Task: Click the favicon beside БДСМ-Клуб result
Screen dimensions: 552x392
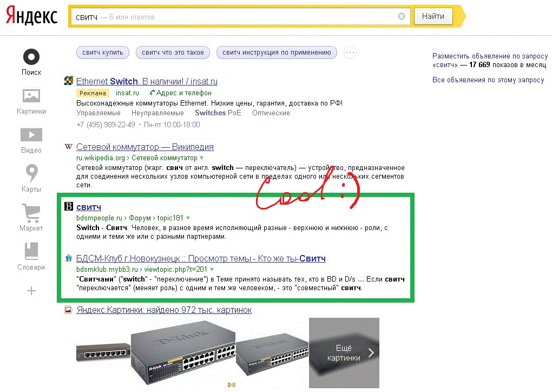Action: (69, 258)
